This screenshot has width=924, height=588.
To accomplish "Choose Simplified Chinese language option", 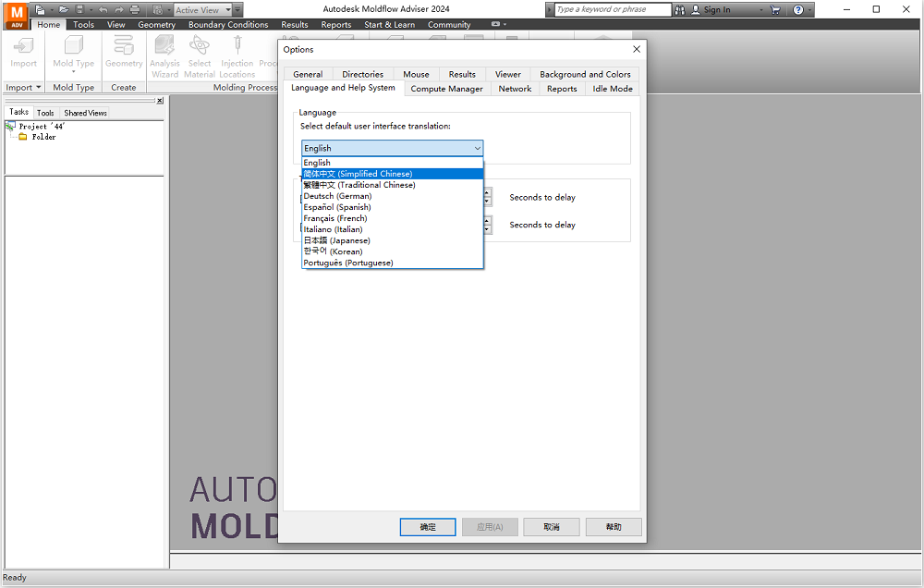I will point(393,174).
